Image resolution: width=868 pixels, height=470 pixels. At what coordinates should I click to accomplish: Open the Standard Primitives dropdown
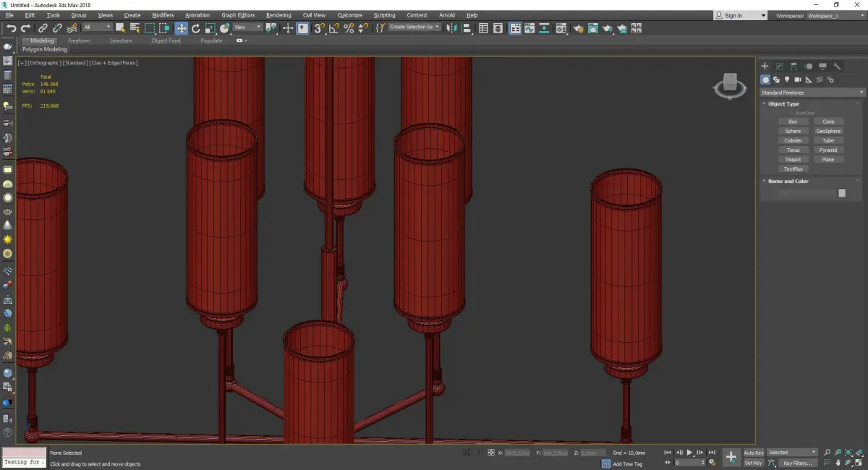click(812, 93)
